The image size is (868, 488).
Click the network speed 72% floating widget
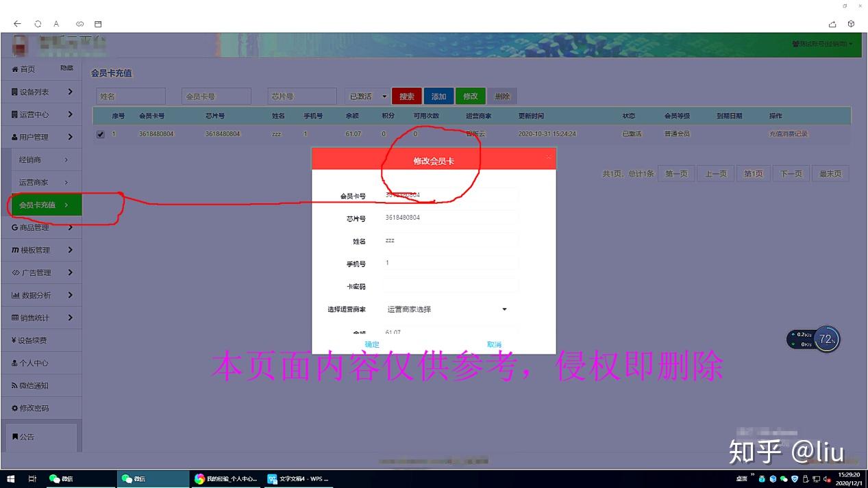coord(813,339)
